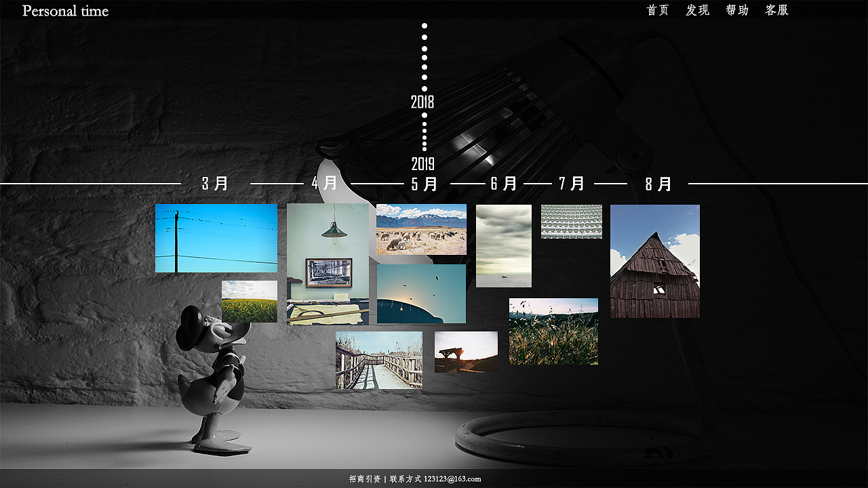Jump to 5月 on the month timeline
The height and width of the screenshot is (488, 868).
tap(425, 184)
